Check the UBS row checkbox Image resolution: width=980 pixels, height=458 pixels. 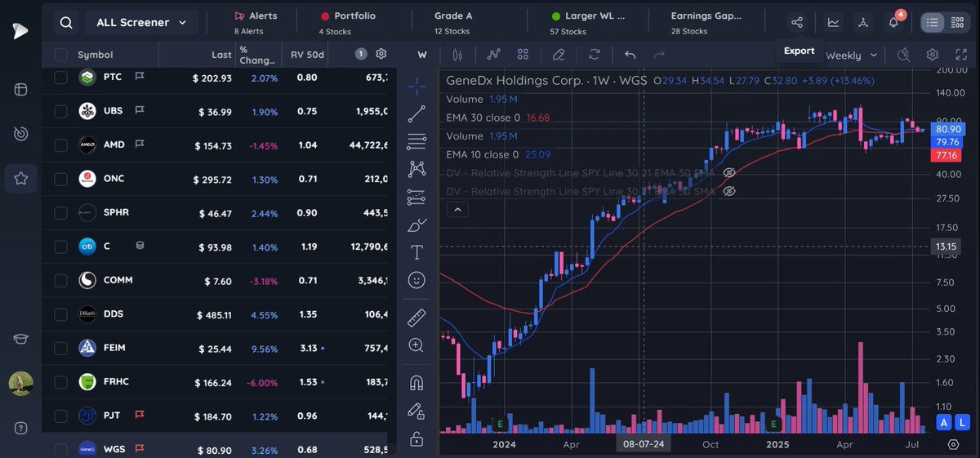click(61, 111)
